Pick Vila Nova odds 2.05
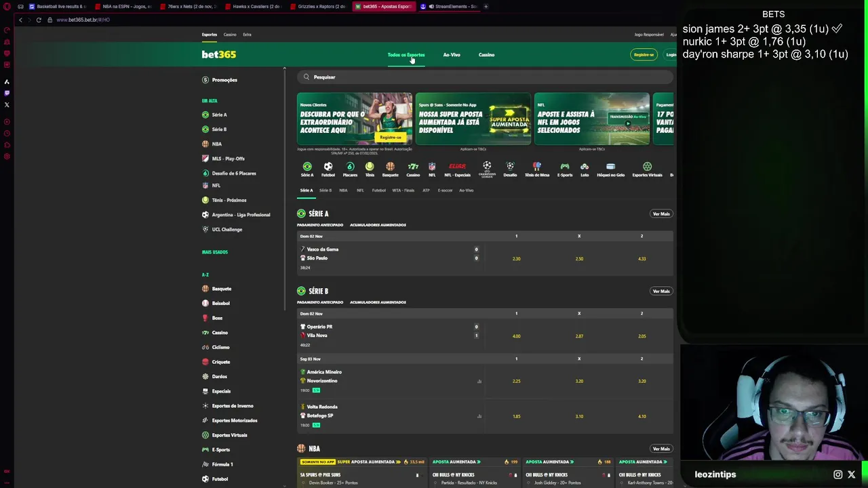The width and height of the screenshot is (868, 488). tap(642, 336)
